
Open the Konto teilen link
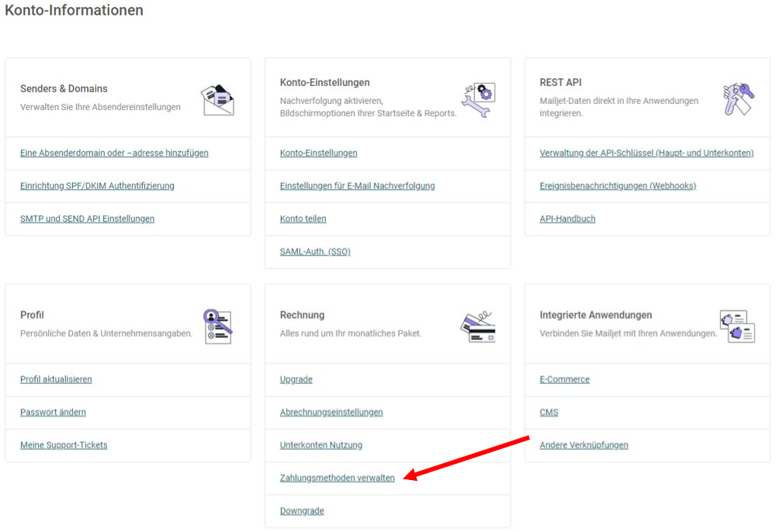pyautogui.click(x=303, y=219)
